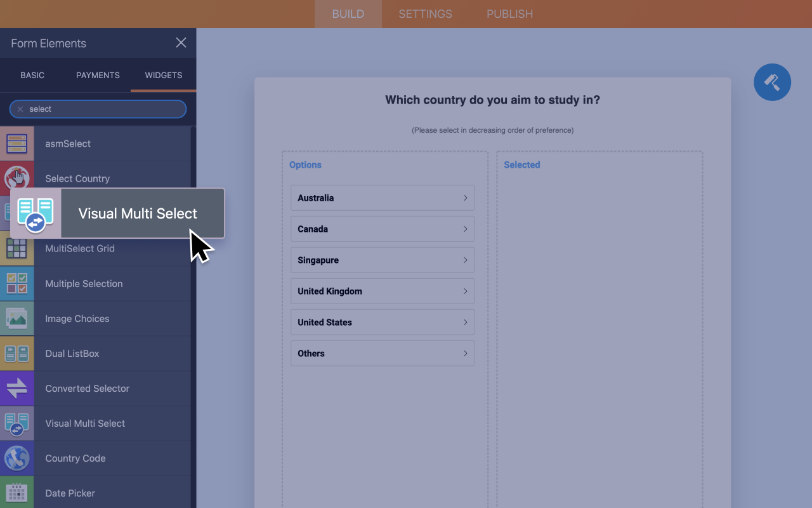
Task: Open the Form Designer paint roller button
Action: (x=772, y=82)
